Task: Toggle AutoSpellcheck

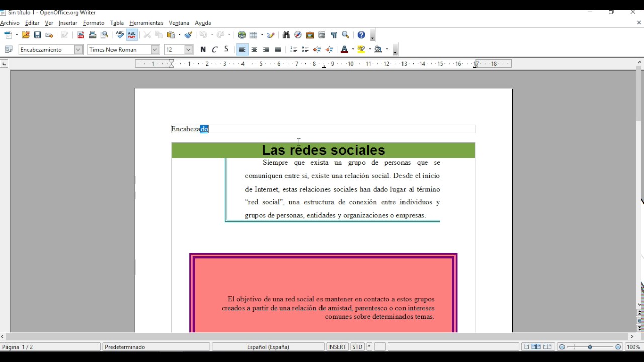Action: point(132,35)
